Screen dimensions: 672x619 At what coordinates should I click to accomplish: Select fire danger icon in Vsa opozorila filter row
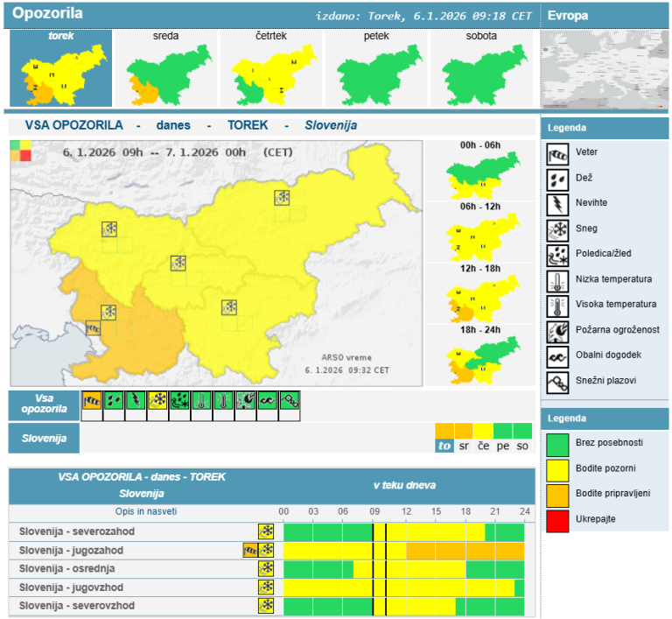tap(246, 401)
